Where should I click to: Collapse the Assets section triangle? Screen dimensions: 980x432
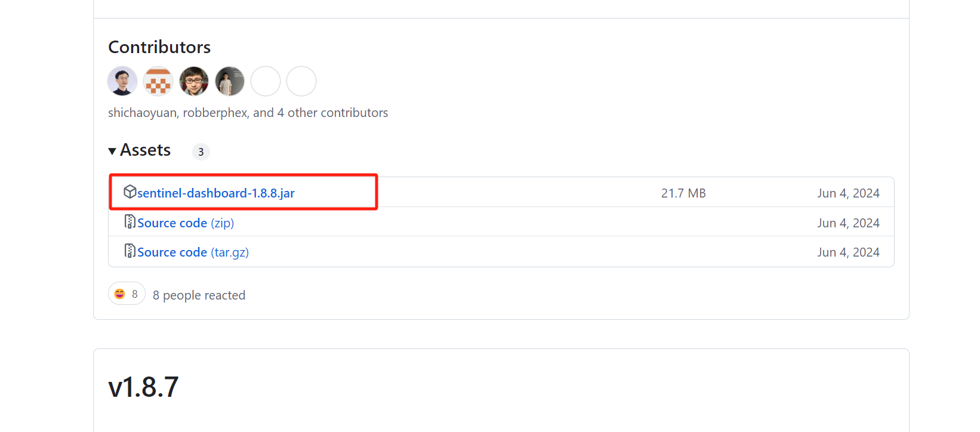pos(112,151)
